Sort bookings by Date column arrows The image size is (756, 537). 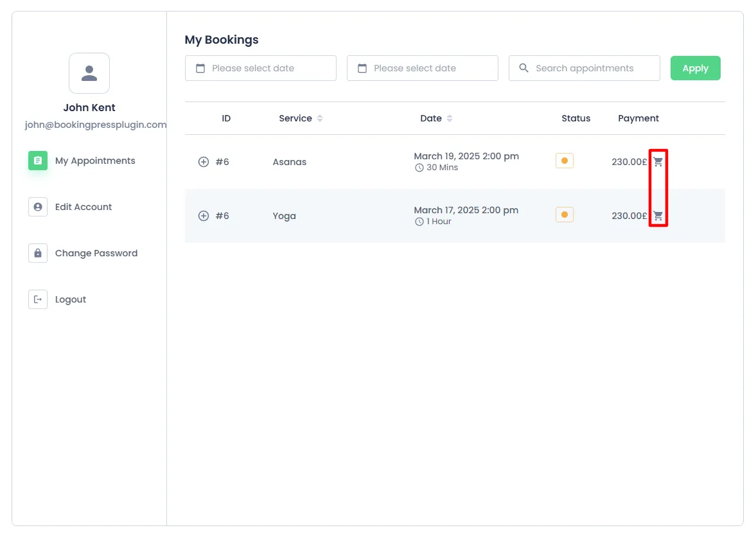coord(450,118)
